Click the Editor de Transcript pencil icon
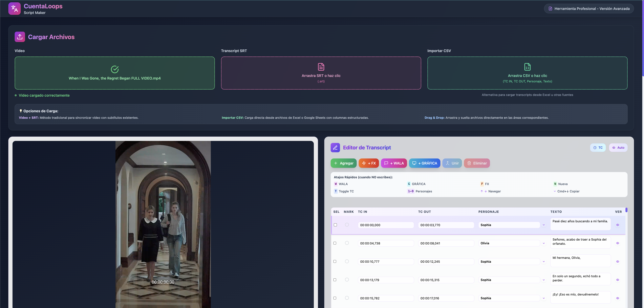 (x=335, y=148)
